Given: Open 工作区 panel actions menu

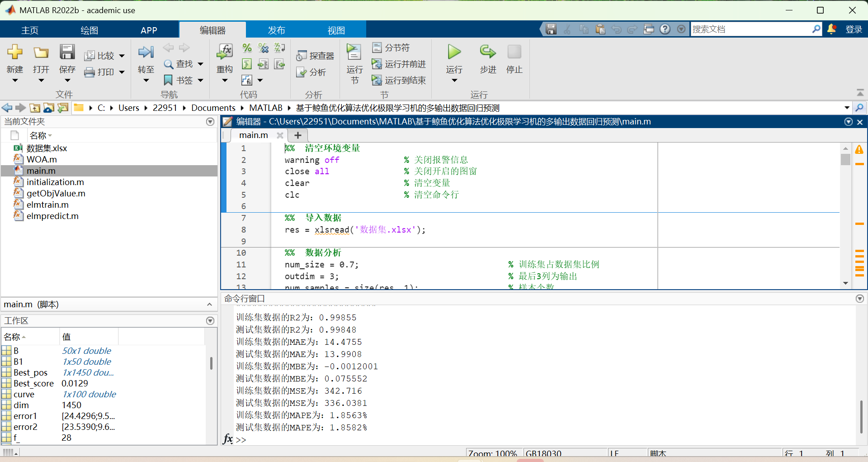Looking at the screenshot, I should [210, 321].
